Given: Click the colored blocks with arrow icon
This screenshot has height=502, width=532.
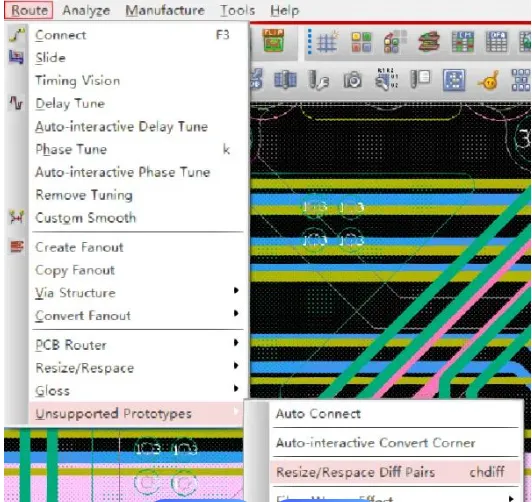Looking at the screenshot, I should point(395,41).
